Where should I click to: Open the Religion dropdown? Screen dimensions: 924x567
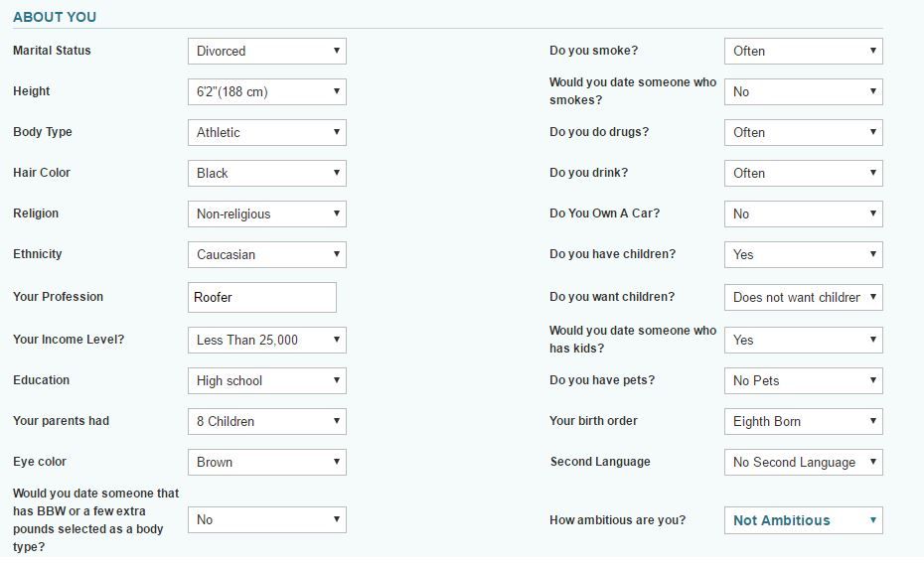pos(267,213)
